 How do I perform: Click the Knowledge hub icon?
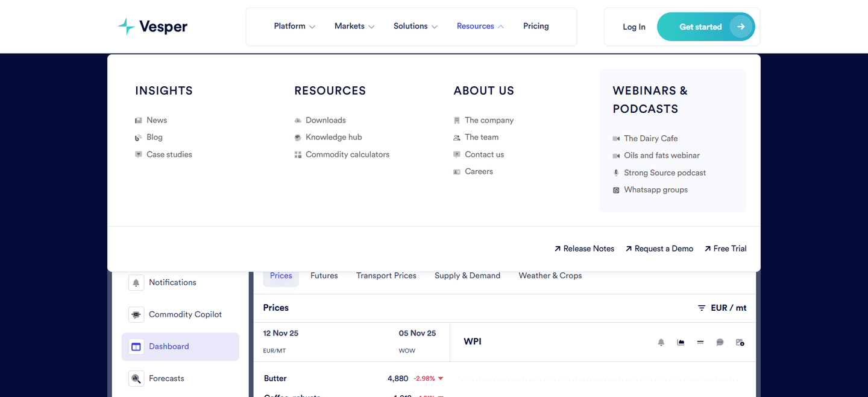pos(298,138)
